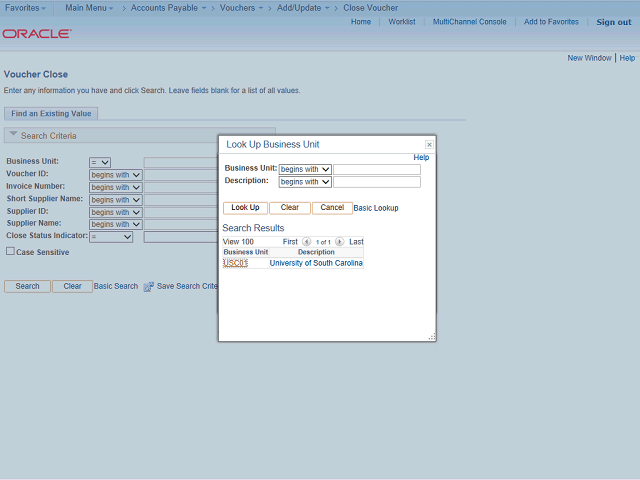Open the Favorites menu
This screenshot has height=480, width=640.
click(x=25, y=8)
